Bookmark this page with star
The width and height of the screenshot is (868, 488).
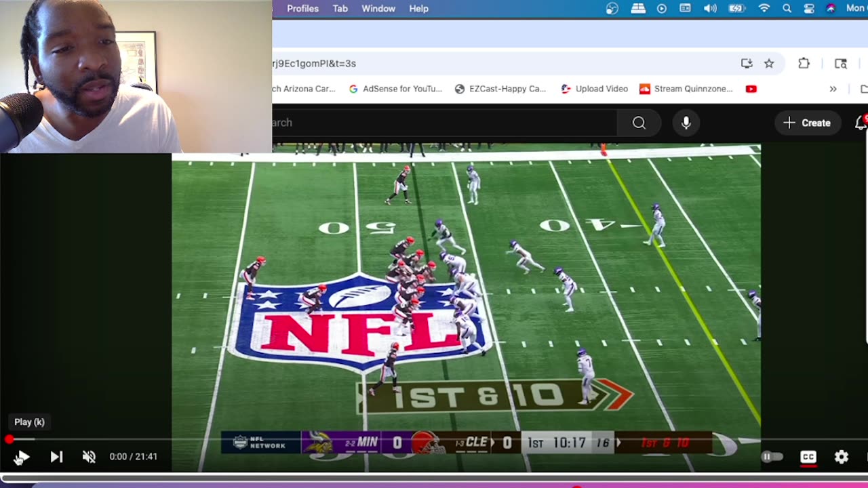tap(769, 63)
